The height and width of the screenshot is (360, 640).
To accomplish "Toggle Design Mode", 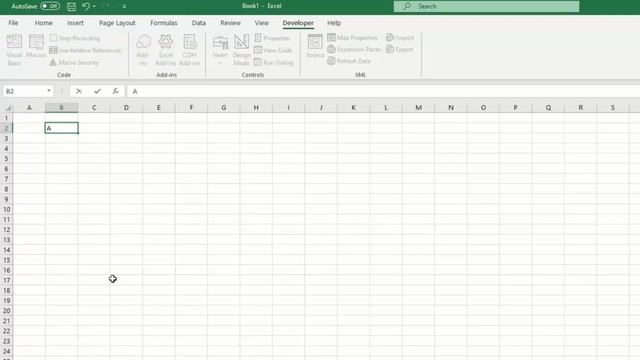I will 242,50.
